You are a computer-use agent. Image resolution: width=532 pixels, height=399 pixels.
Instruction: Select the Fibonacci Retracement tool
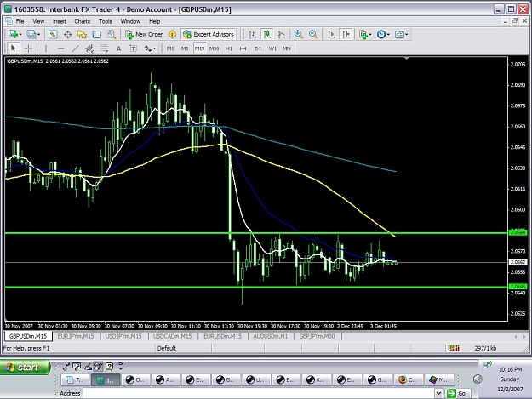(x=104, y=48)
